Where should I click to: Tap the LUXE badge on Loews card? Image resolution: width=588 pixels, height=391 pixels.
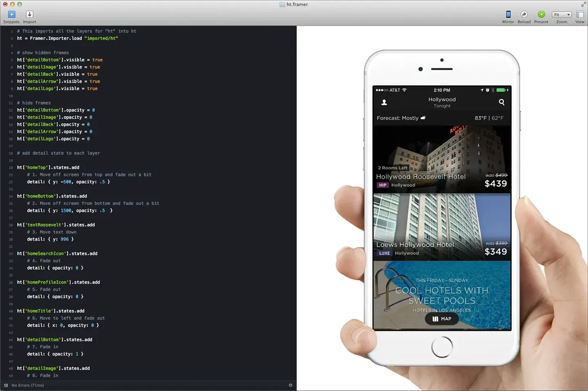coord(384,253)
